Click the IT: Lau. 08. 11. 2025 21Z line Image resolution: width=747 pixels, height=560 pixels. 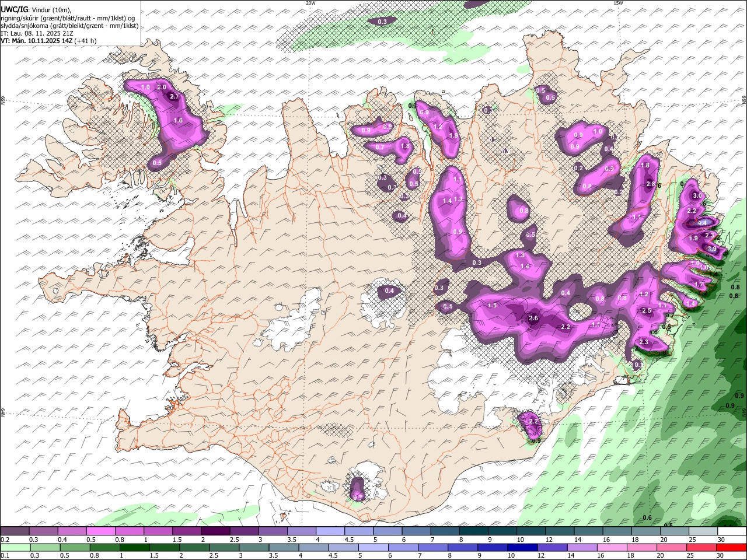point(37,33)
